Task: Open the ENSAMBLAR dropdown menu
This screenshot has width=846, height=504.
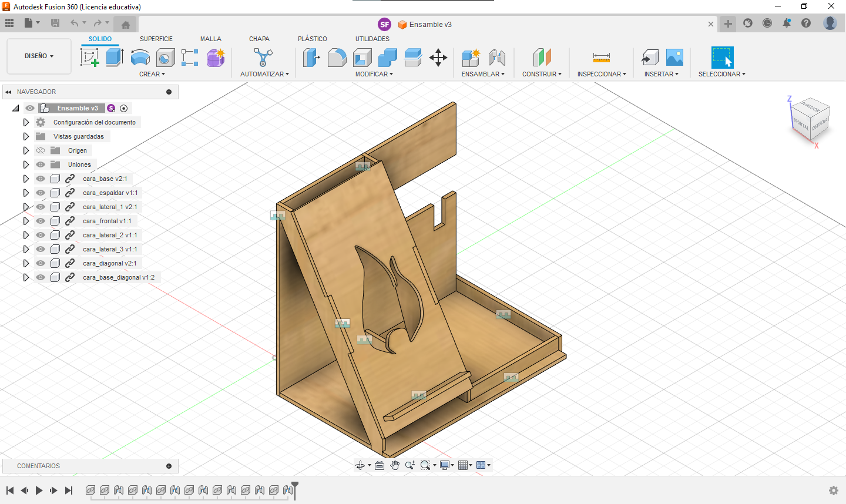Action: point(483,74)
